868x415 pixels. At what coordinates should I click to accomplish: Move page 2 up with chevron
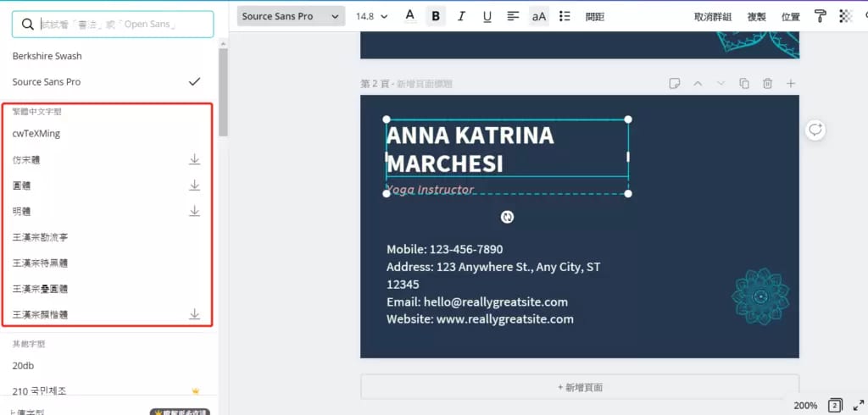(x=698, y=84)
